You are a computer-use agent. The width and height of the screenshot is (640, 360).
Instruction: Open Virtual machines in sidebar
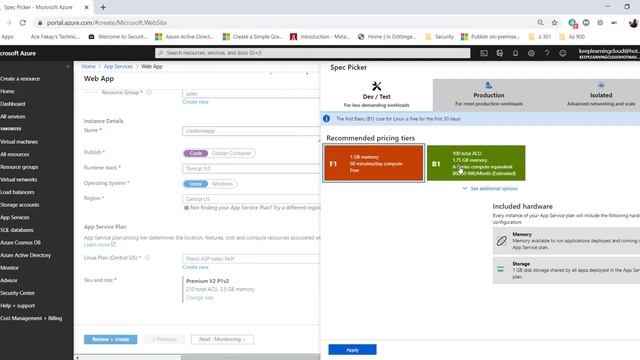coord(19,142)
